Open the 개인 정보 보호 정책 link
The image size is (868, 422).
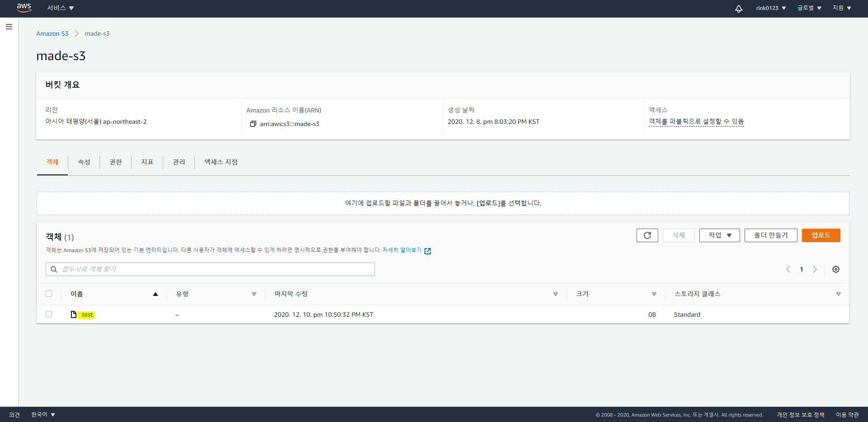pyautogui.click(x=801, y=414)
